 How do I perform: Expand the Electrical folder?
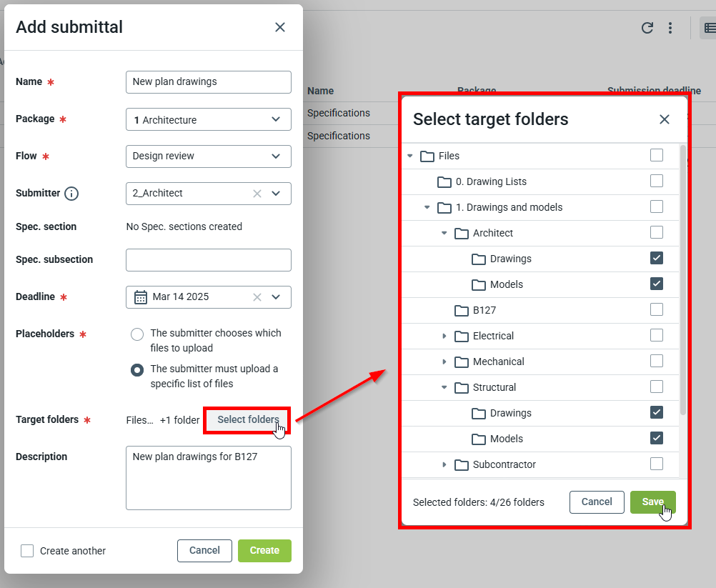444,336
